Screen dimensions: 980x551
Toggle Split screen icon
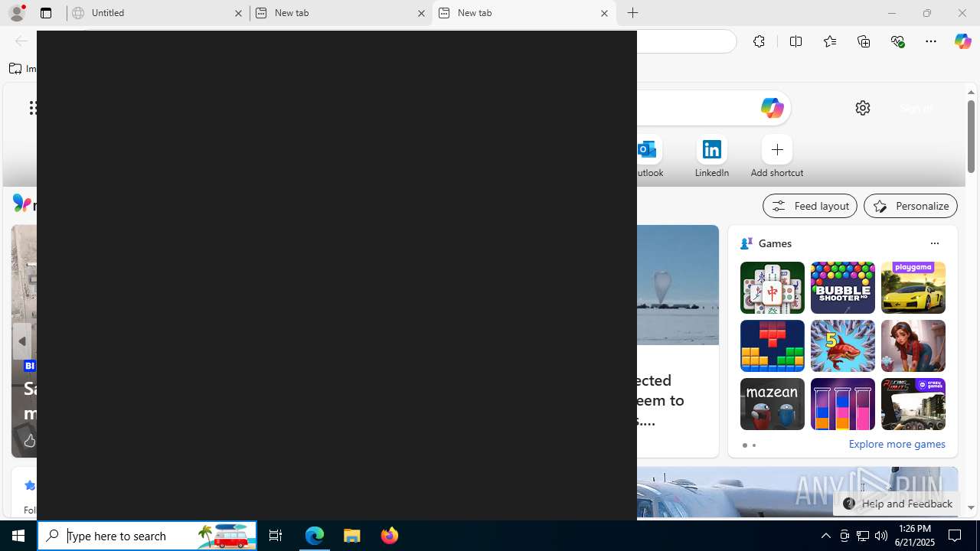[795, 41]
